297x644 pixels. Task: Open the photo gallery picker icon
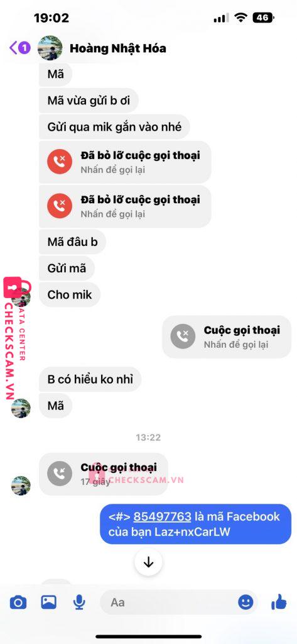[48, 602]
